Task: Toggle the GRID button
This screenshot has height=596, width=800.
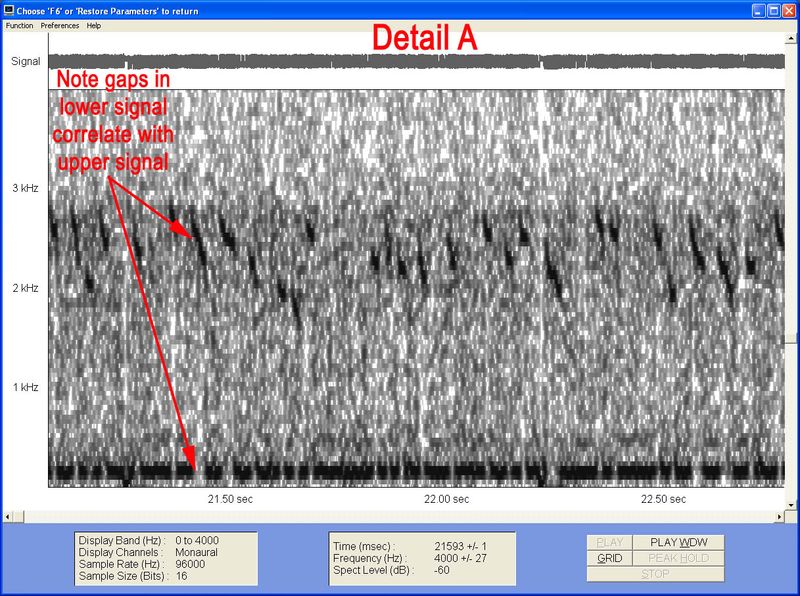Action: 610,558
